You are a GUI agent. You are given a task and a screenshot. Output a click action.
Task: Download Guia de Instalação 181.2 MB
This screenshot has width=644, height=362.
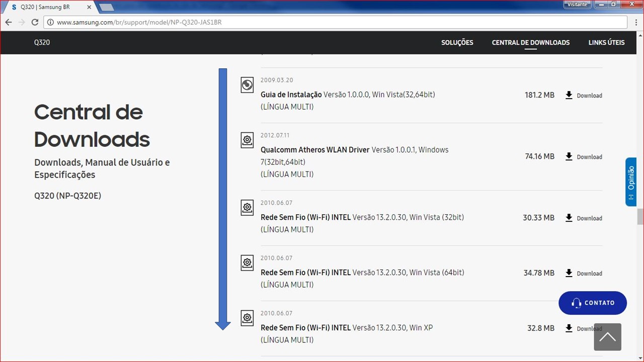584,96
